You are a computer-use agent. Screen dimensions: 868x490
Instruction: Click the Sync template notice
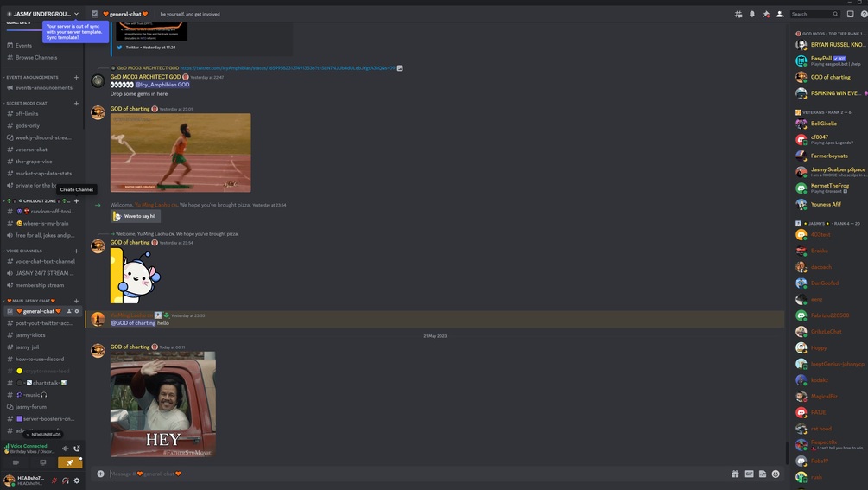point(75,32)
